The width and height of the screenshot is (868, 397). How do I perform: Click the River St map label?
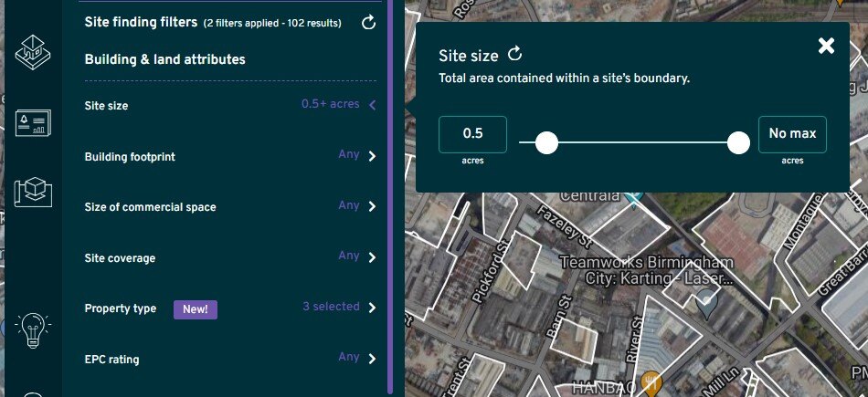click(x=636, y=339)
